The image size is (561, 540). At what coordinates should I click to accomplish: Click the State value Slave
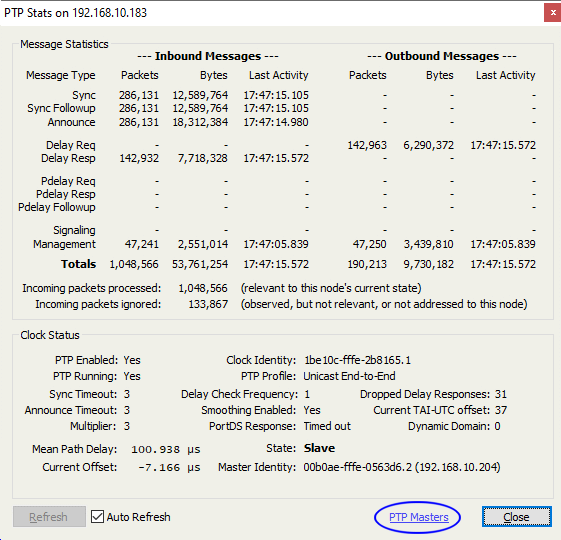(x=319, y=448)
